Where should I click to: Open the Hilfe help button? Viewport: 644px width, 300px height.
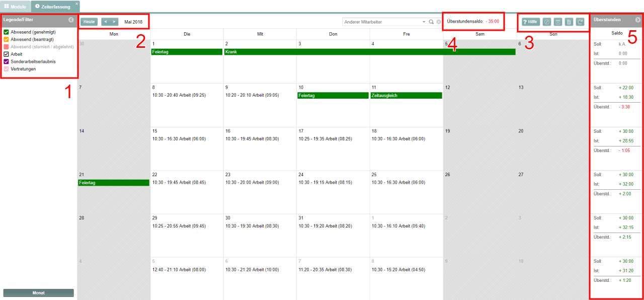(x=530, y=22)
